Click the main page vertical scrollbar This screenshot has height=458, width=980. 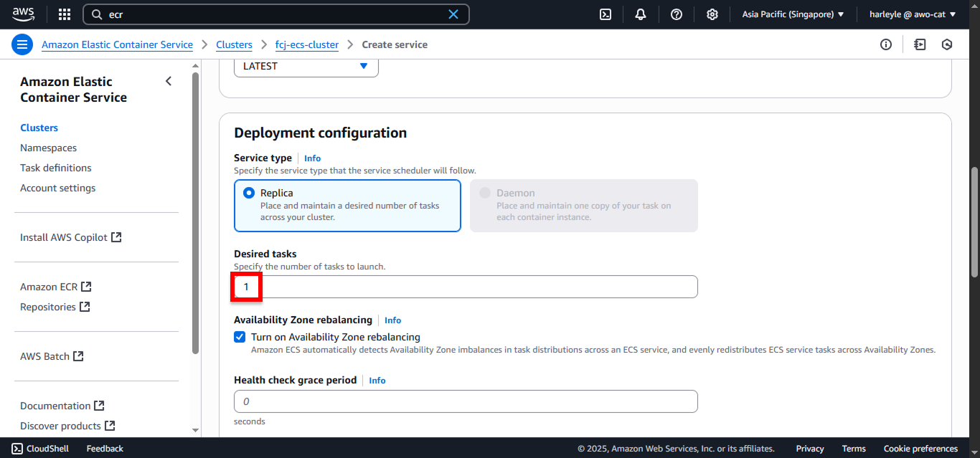(x=974, y=222)
